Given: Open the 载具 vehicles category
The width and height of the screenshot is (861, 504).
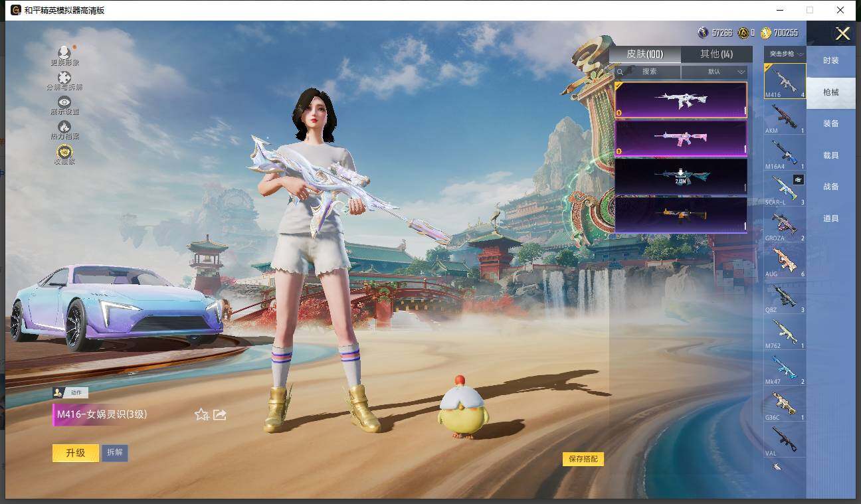Looking at the screenshot, I should [x=830, y=155].
